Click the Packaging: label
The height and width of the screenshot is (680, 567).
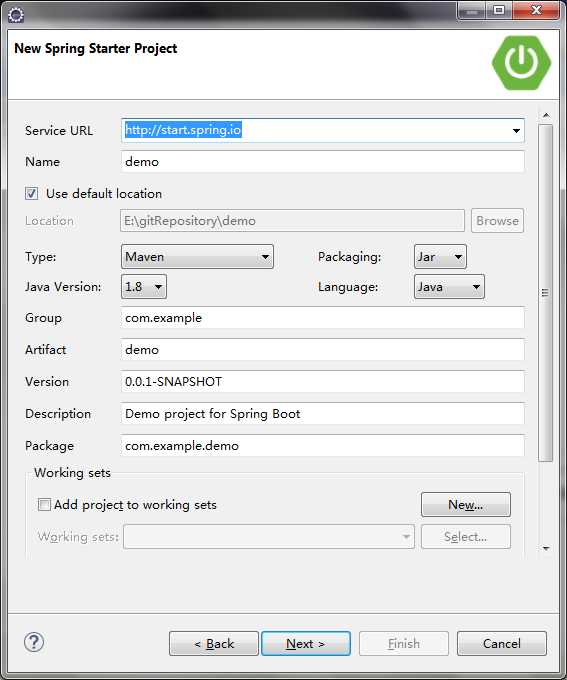pos(350,257)
